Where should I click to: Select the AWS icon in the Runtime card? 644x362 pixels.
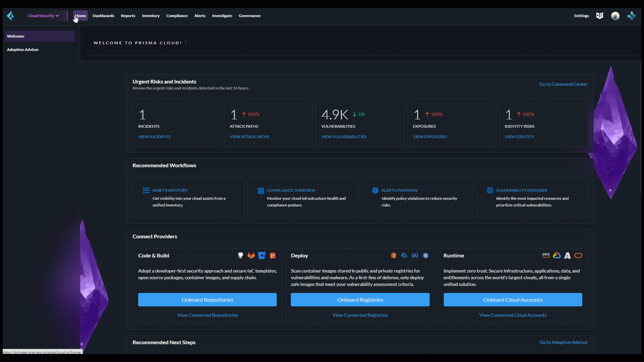[546, 255]
